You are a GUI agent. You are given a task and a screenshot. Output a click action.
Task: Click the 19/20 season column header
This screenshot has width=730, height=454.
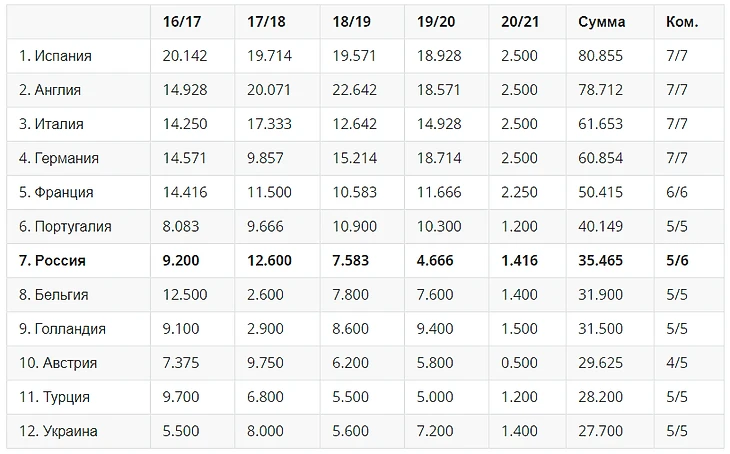point(434,21)
